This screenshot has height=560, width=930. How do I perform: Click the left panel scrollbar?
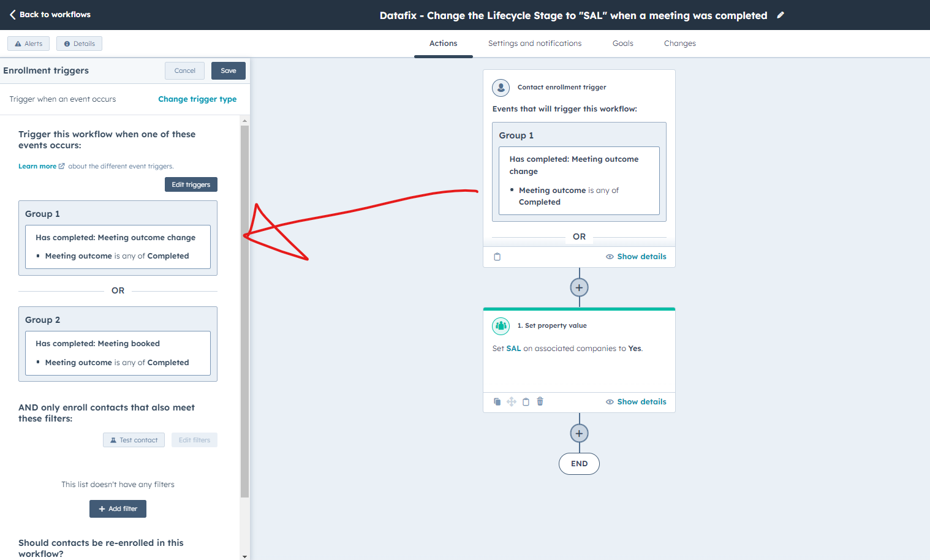(244, 306)
